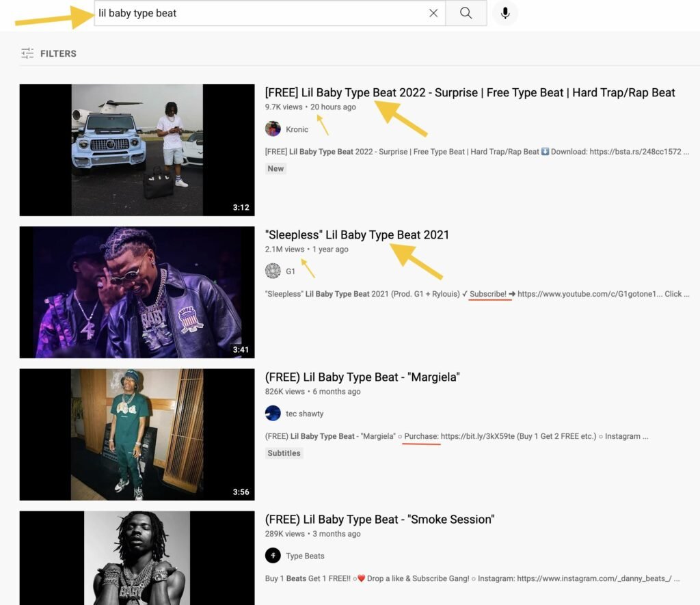
Task: Clear the search box text
Action: click(433, 14)
